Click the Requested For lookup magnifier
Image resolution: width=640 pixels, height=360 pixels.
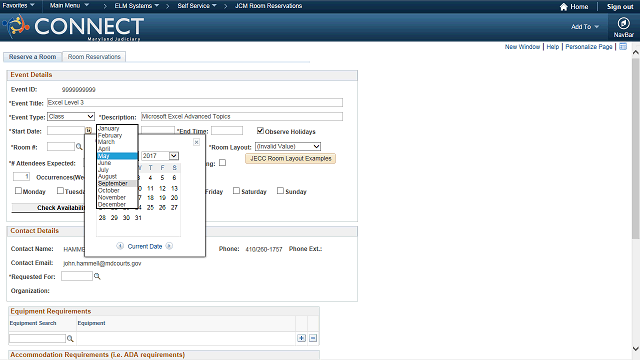[x=97, y=276]
